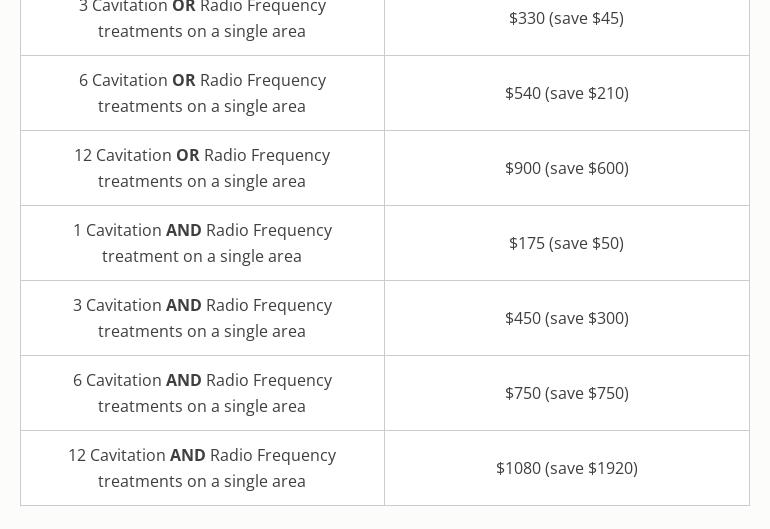
Task: Click the 12 Cavitation OR Radio Frequency cell
Action: coord(202,168)
